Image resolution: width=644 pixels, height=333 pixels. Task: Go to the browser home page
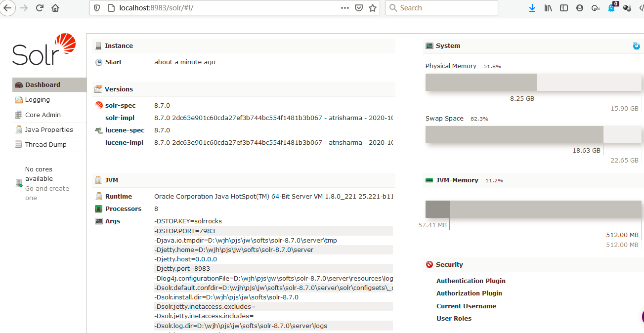click(x=55, y=8)
